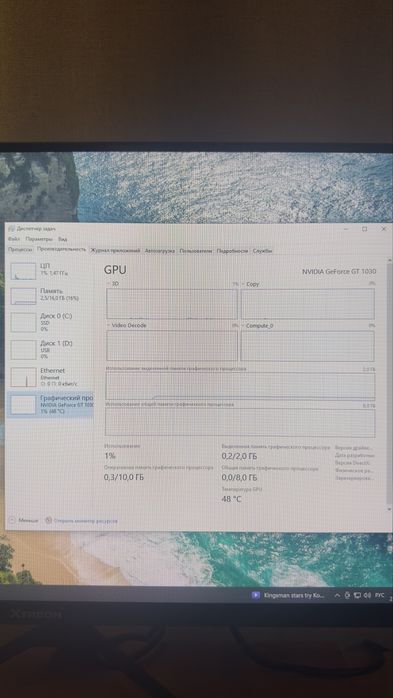Click the 3D usage graph
This screenshot has height=698, width=393.
[172, 304]
